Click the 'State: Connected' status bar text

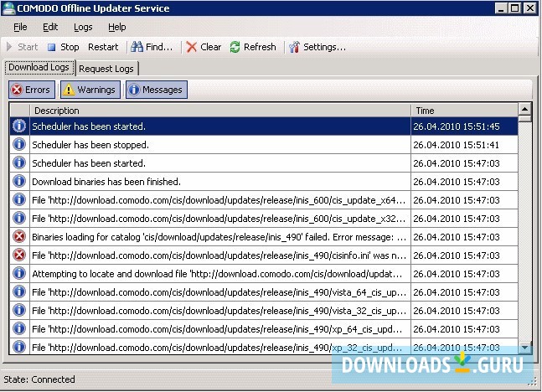[x=39, y=379]
